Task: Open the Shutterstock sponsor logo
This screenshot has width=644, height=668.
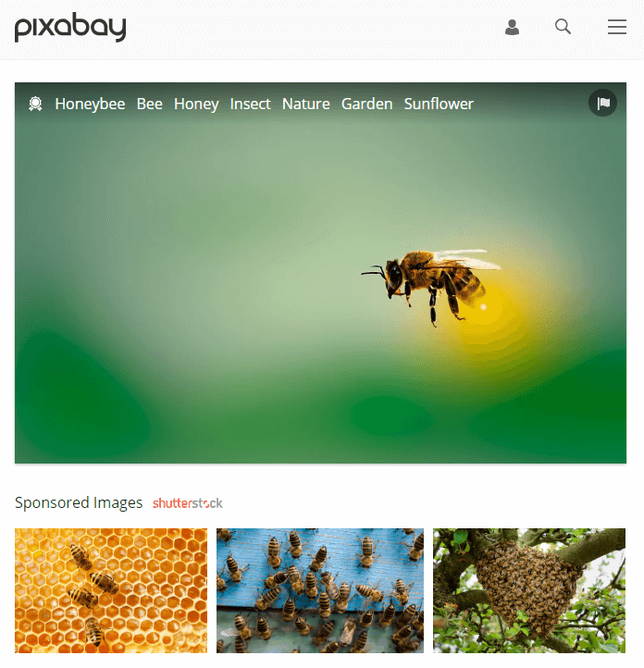Action: click(x=188, y=503)
